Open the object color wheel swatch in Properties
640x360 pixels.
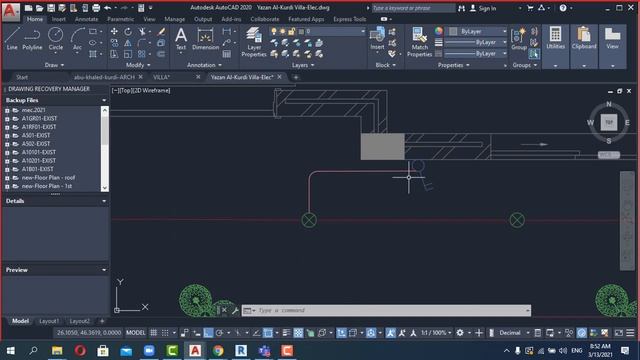click(x=439, y=31)
